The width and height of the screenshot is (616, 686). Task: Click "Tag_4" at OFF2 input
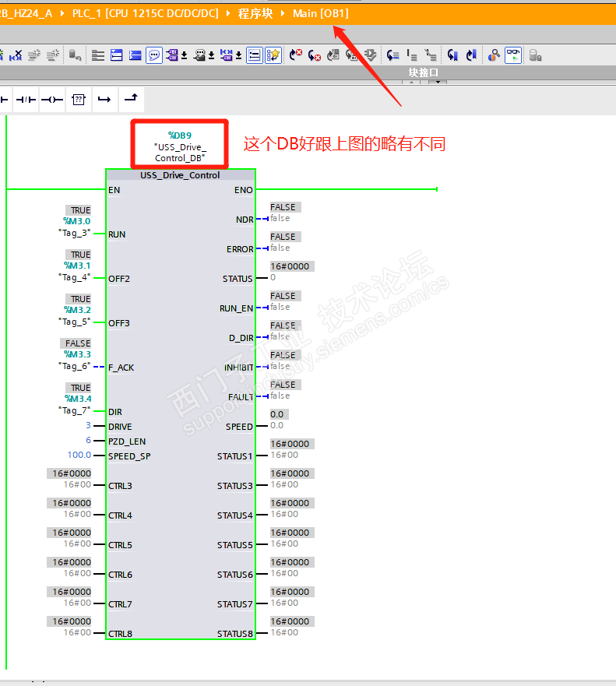click(x=75, y=277)
